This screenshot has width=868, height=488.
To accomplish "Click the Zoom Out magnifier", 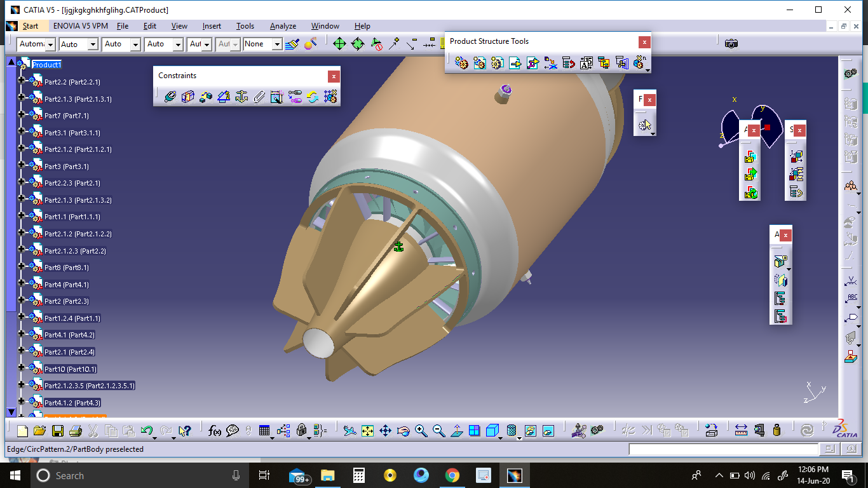I will 438,431.
